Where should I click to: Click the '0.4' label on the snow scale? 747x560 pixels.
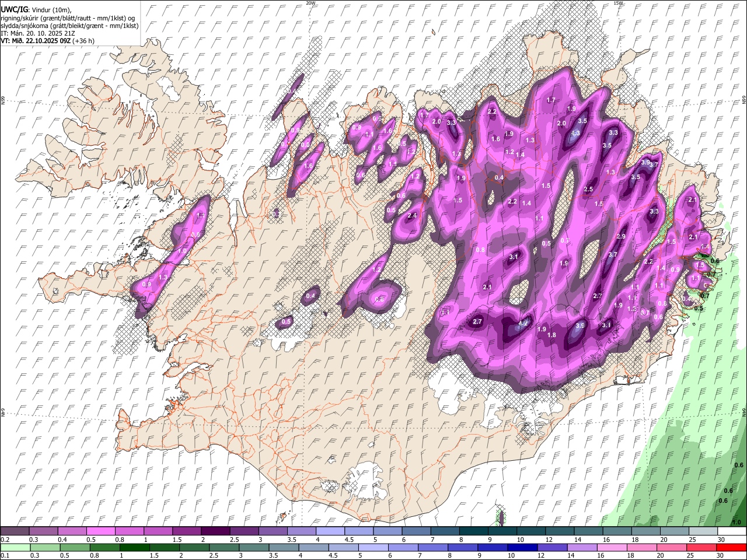62,540
